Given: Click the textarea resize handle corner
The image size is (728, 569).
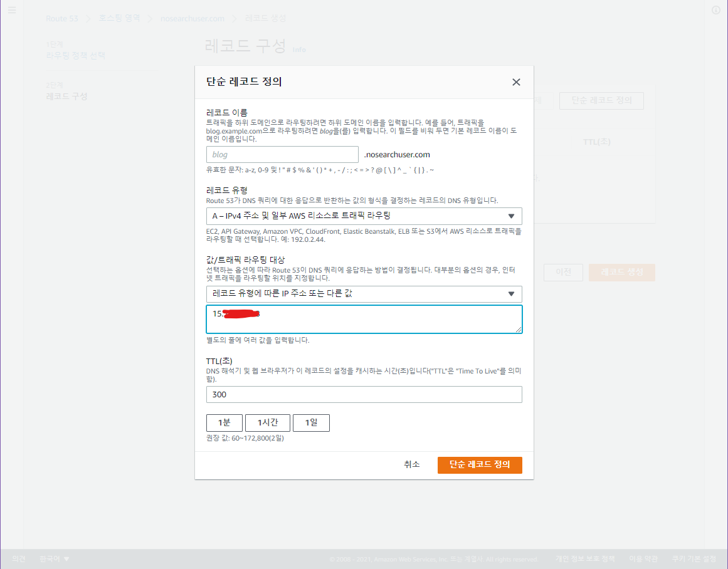Looking at the screenshot, I should [x=518, y=329].
